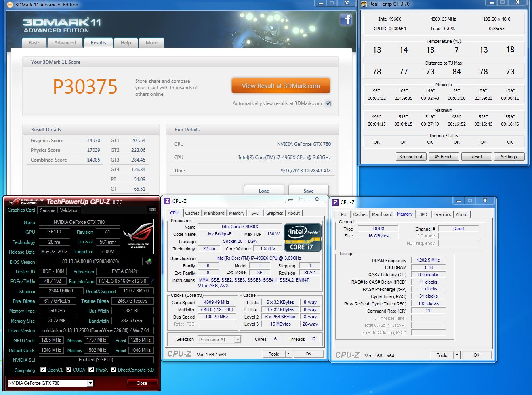Click the Load button in 3DMark
This screenshot has height=395, width=532.
(x=264, y=191)
